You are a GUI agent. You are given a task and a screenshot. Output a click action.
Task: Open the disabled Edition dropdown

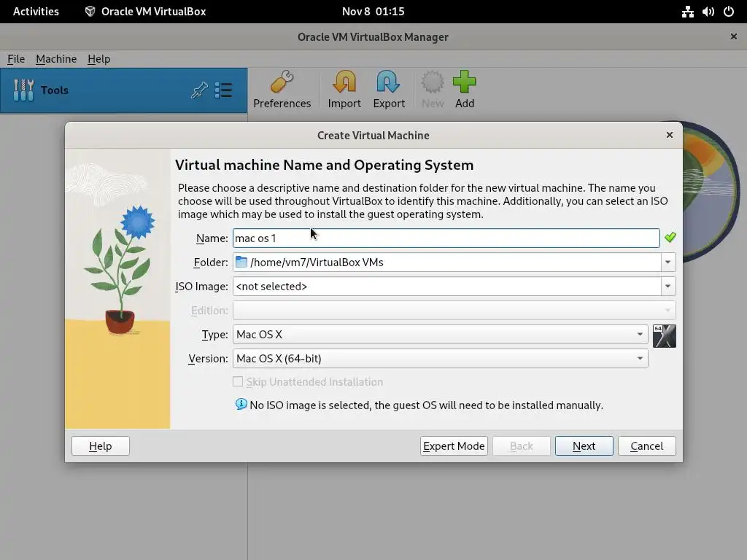pos(454,311)
